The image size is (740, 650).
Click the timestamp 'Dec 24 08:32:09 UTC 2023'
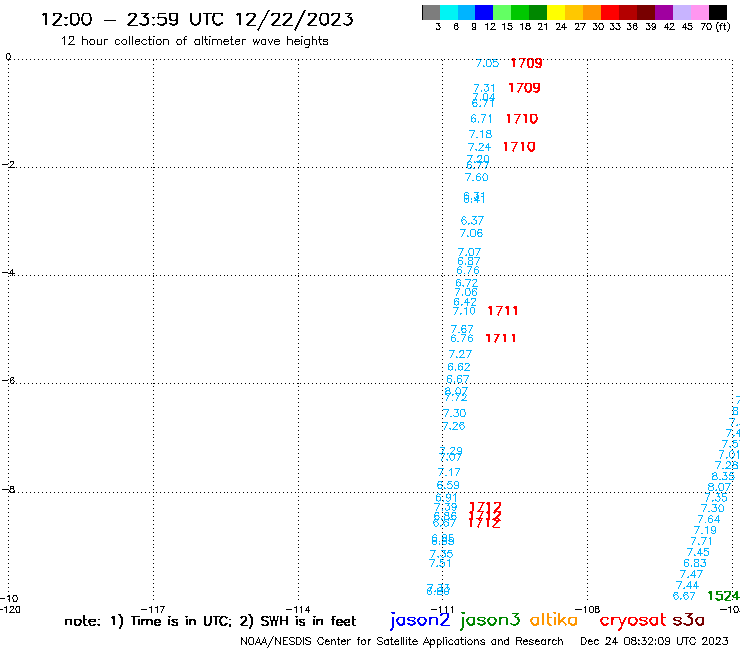654,641
